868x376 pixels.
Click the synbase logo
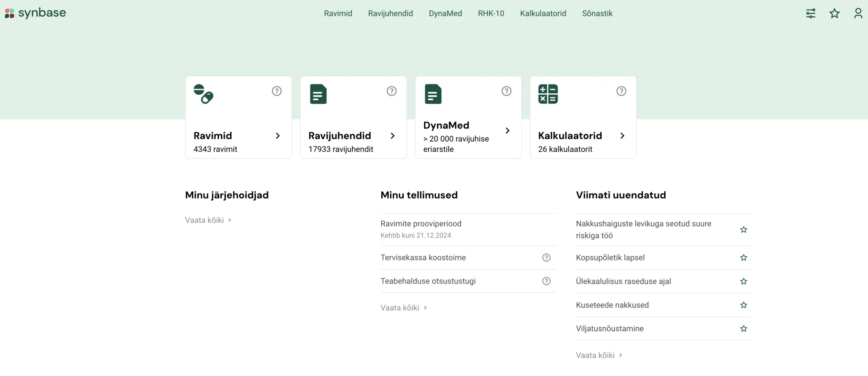[35, 13]
